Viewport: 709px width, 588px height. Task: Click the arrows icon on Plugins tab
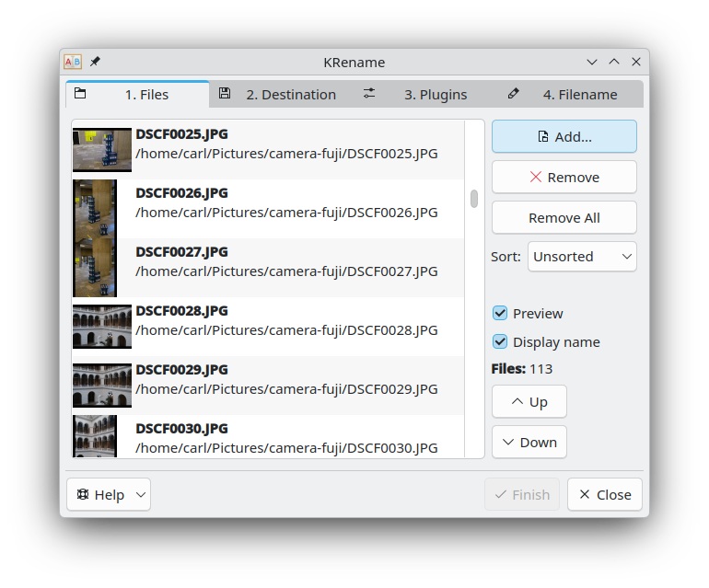click(369, 94)
